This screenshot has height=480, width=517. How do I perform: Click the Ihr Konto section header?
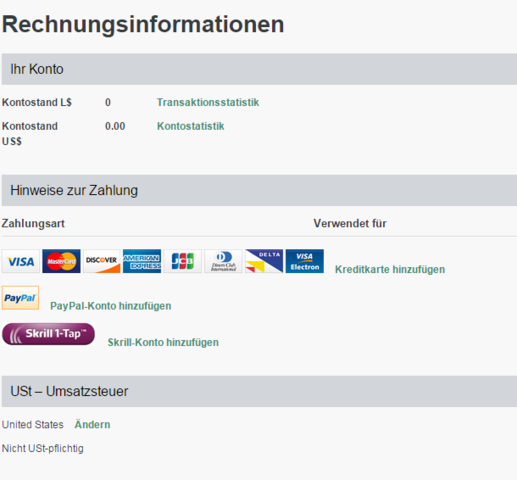click(x=259, y=69)
